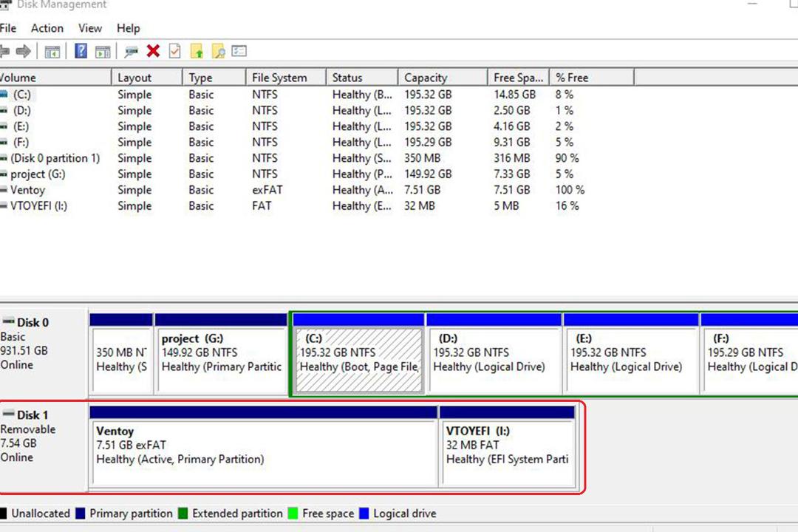Click the Disk 0 Basic 931.51 GB label

[44, 351]
